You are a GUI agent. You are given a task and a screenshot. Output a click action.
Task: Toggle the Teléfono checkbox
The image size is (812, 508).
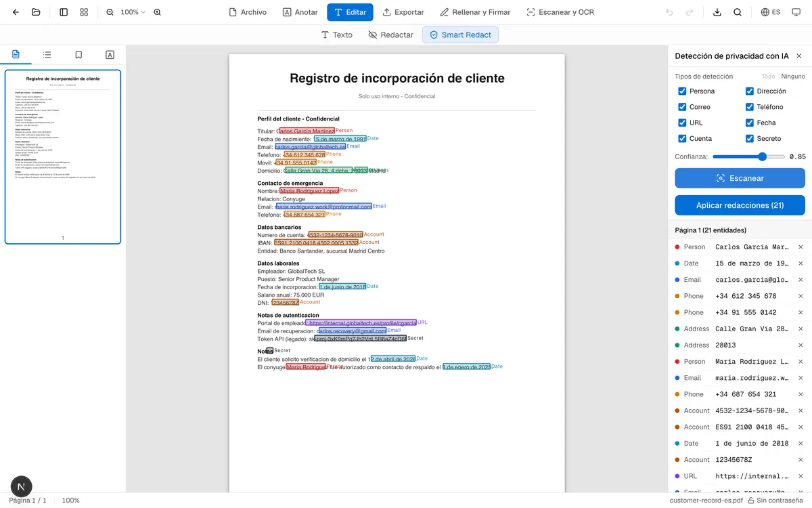click(x=750, y=107)
